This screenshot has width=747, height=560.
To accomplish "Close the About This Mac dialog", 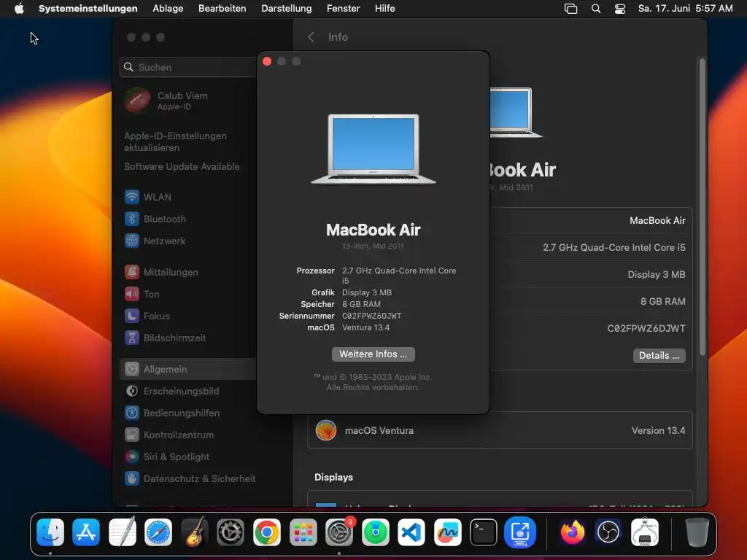I will click(267, 61).
